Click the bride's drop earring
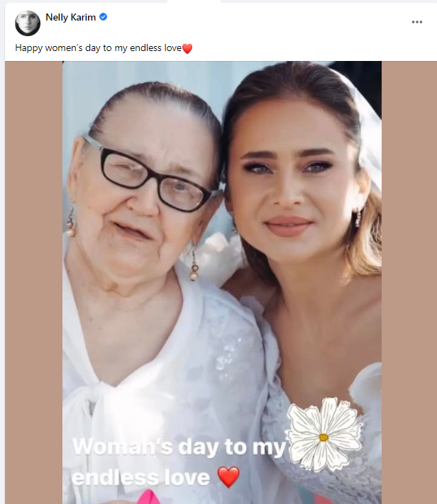Image resolution: width=437 pixels, height=504 pixels. pos(358,217)
